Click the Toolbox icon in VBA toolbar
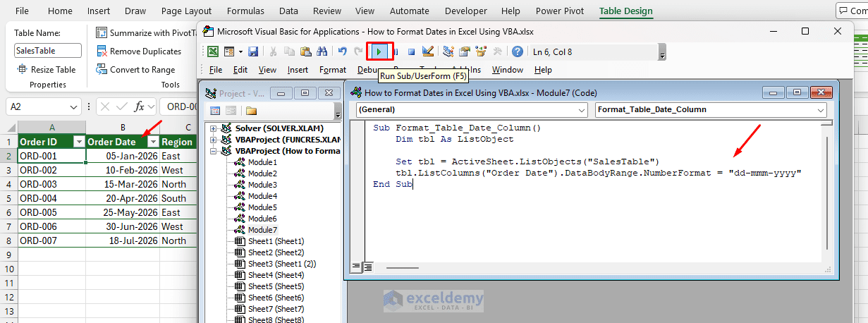 [x=498, y=51]
